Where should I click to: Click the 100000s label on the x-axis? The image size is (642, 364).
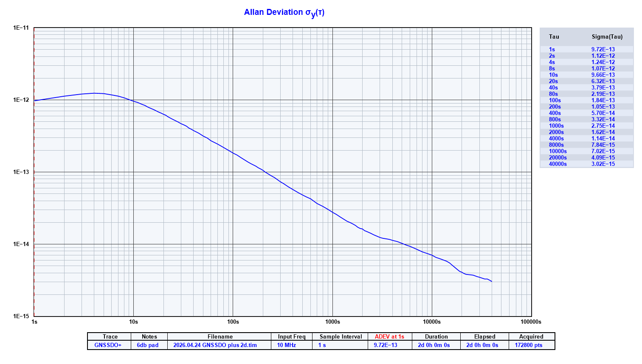point(531,322)
